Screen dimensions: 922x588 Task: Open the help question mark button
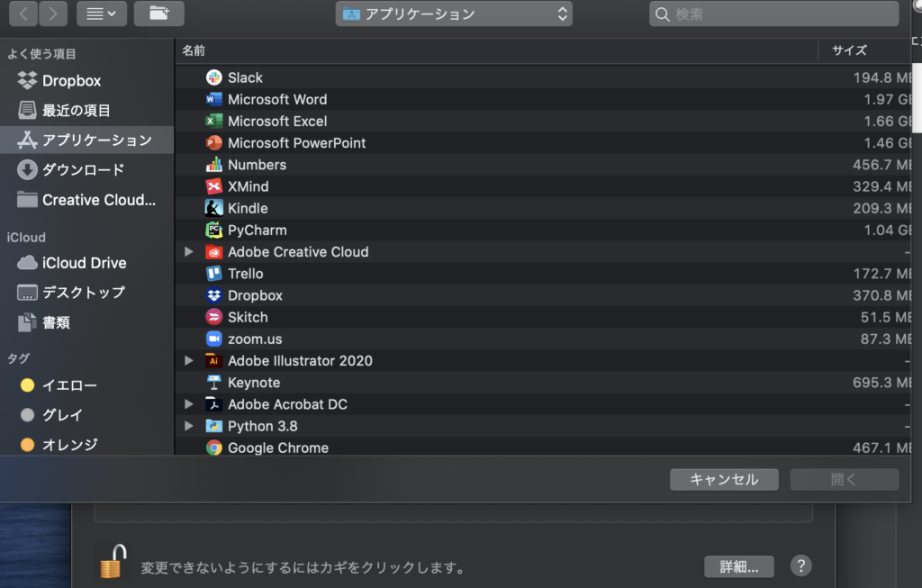(x=800, y=565)
